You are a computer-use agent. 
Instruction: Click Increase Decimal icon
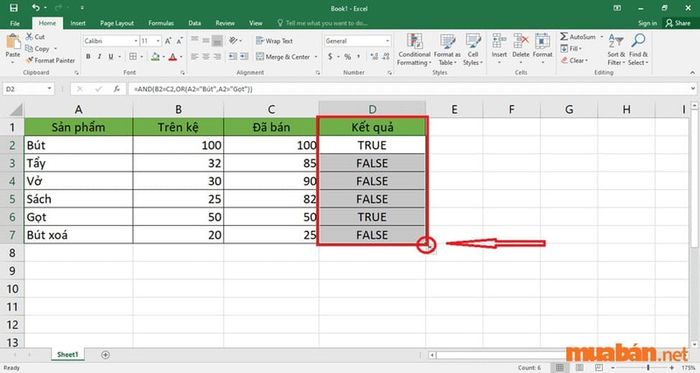(x=374, y=57)
